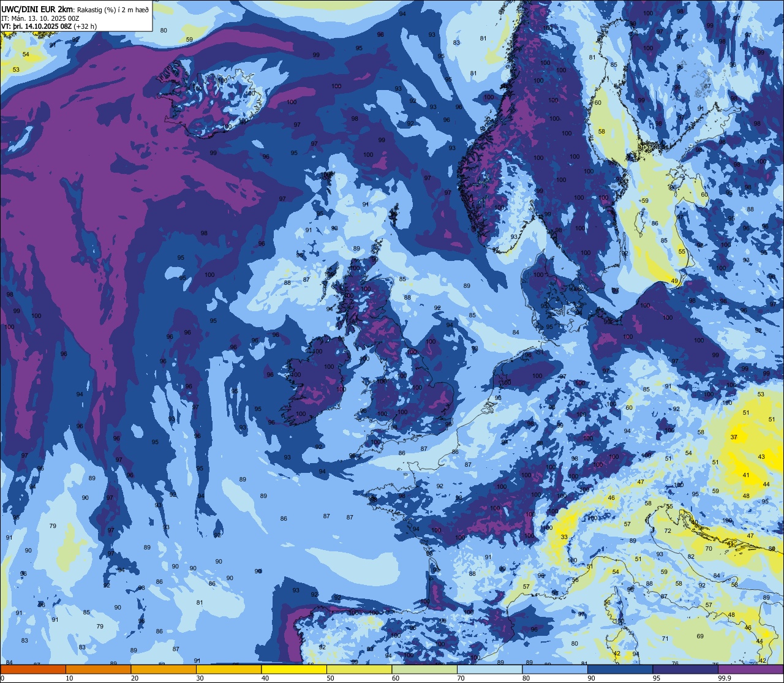Click the "IT: Mán. 13. 10. 2025 00Z" line

coord(40,18)
